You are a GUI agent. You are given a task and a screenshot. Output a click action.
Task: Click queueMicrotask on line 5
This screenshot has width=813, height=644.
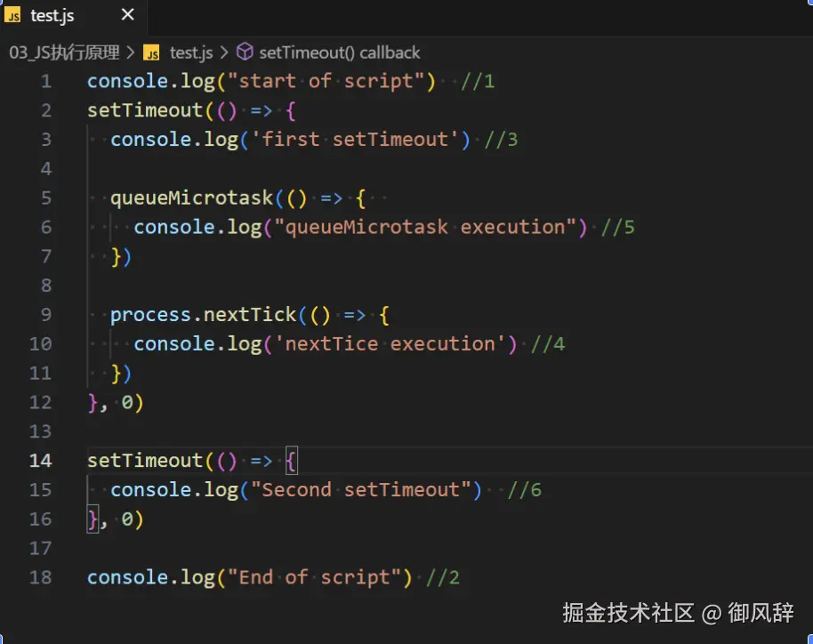point(191,197)
